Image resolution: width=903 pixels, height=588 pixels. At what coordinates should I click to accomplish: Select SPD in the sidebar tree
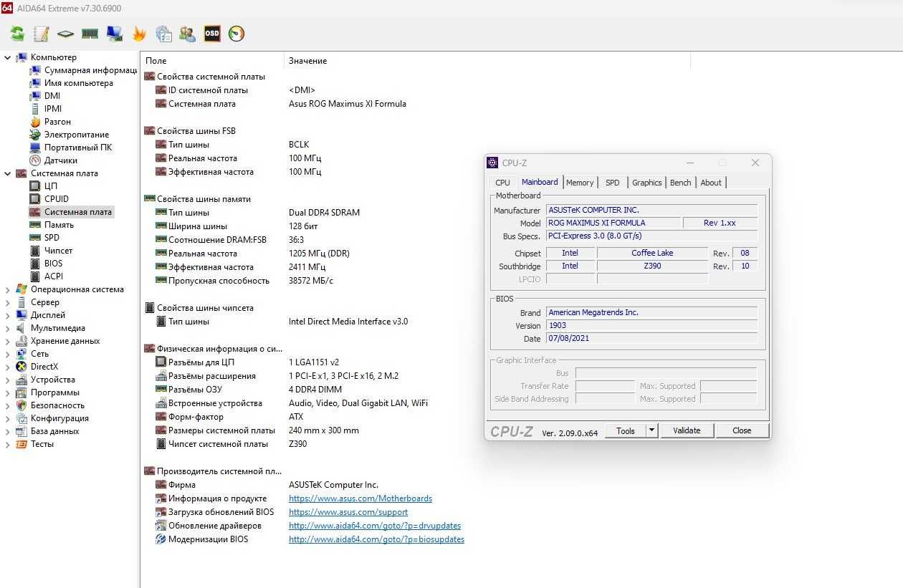52,238
